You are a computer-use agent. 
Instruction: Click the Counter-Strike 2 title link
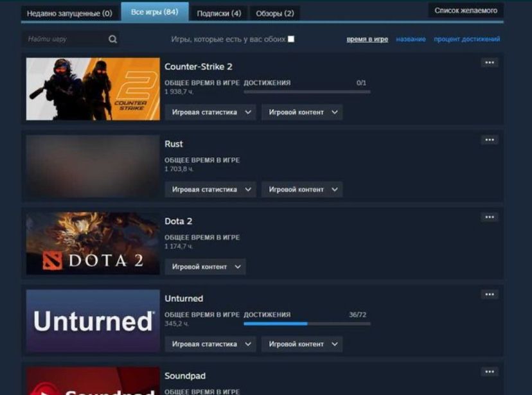(x=199, y=67)
